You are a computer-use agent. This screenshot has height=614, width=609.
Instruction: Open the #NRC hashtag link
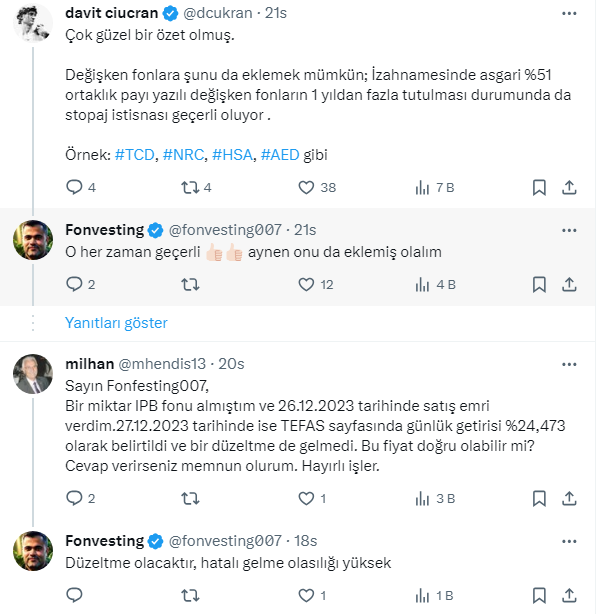(x=183, y=155)
